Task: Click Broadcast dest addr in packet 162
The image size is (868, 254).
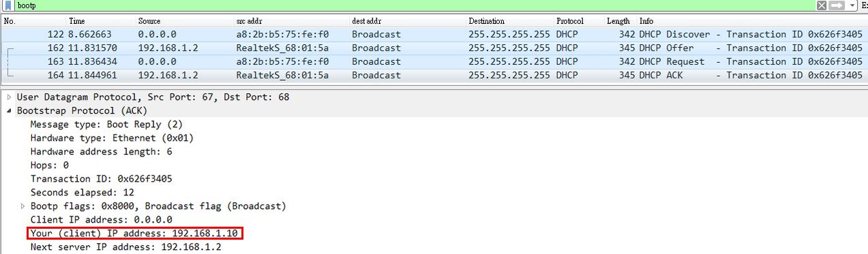Action: tap(376, 48)
